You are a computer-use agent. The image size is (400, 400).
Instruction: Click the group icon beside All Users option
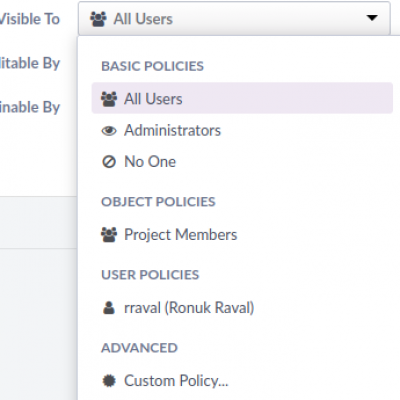click(109, 99)
